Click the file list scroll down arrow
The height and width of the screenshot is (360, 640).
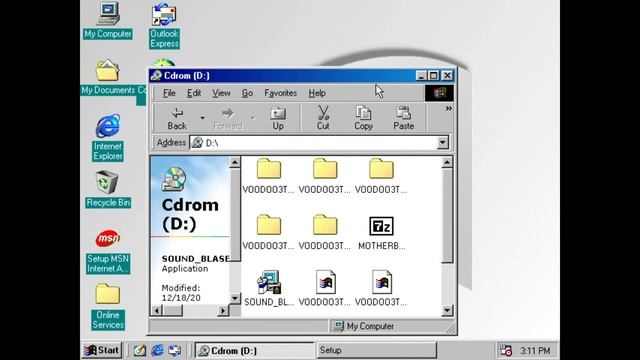click(x=447, y=310)
